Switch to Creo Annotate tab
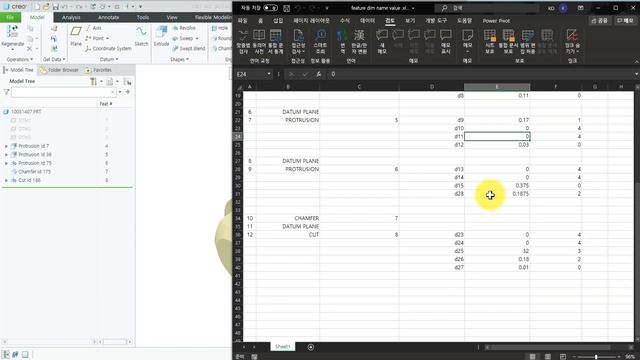 click(108, 18)
